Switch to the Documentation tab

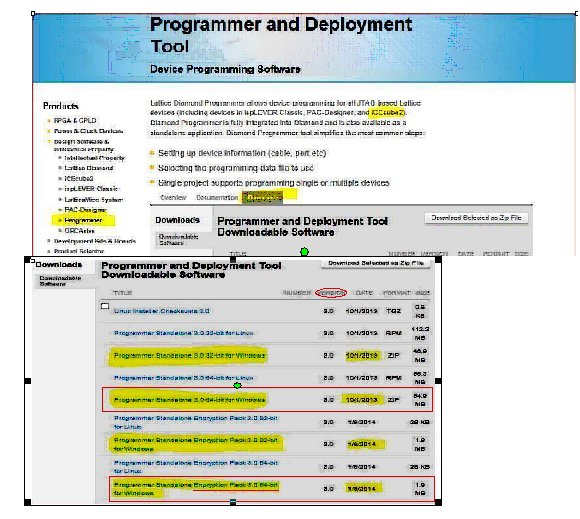point(217,198)
